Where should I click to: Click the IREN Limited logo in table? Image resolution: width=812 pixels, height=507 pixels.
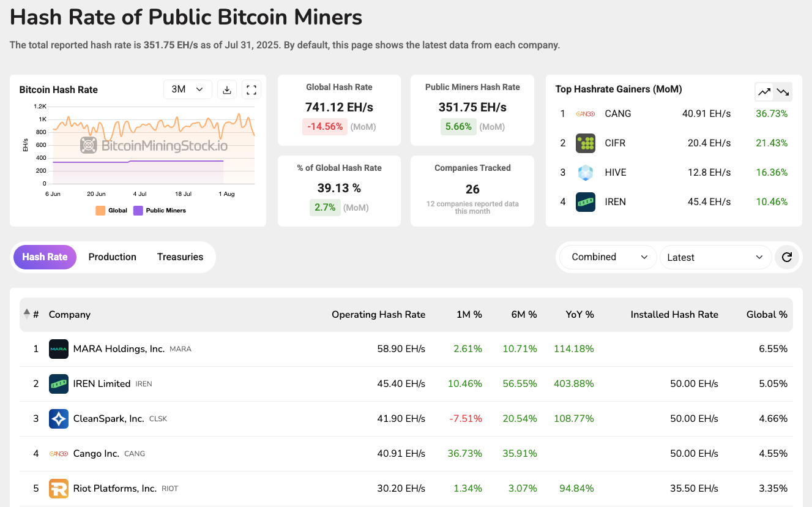59,384
